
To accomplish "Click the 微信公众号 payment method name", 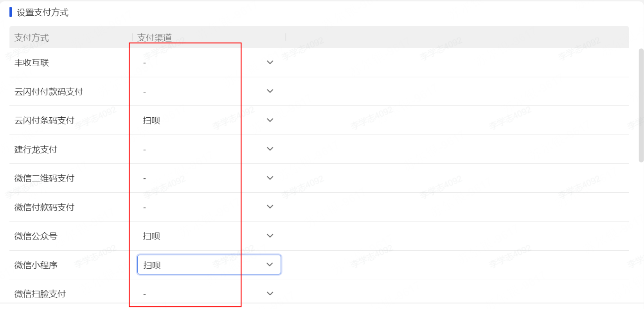I will [36, 236].
